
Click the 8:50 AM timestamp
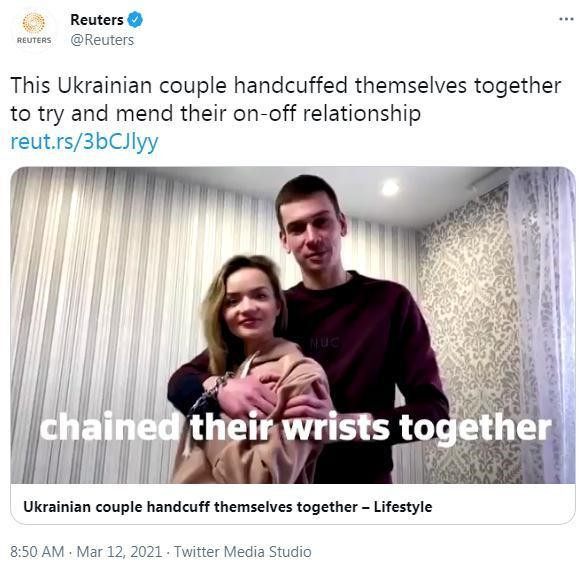tap(37, 552)
